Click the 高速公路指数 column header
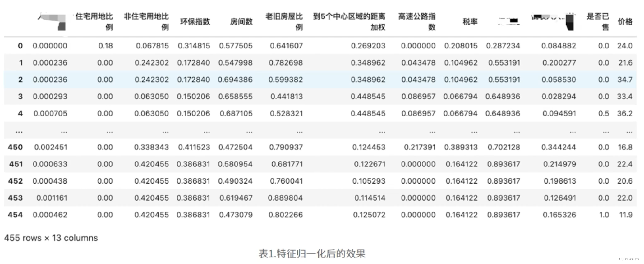644x264 pixels. coord(417,22)
